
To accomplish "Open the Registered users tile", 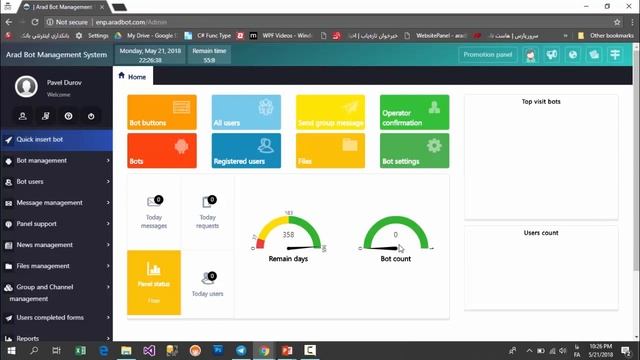I will pos(246,150).
